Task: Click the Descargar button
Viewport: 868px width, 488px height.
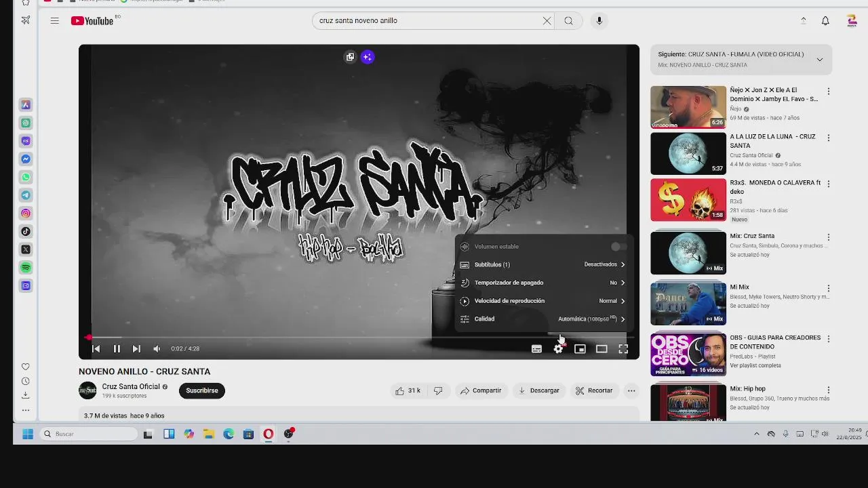Action: pyautogui.click(x=539, y=390)
